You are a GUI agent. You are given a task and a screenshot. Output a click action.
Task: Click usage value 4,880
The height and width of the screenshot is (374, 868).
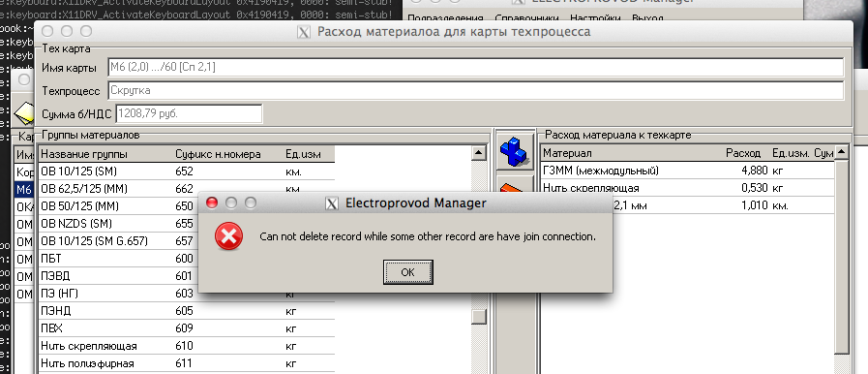pyautogui.click(x=755, y=171)
